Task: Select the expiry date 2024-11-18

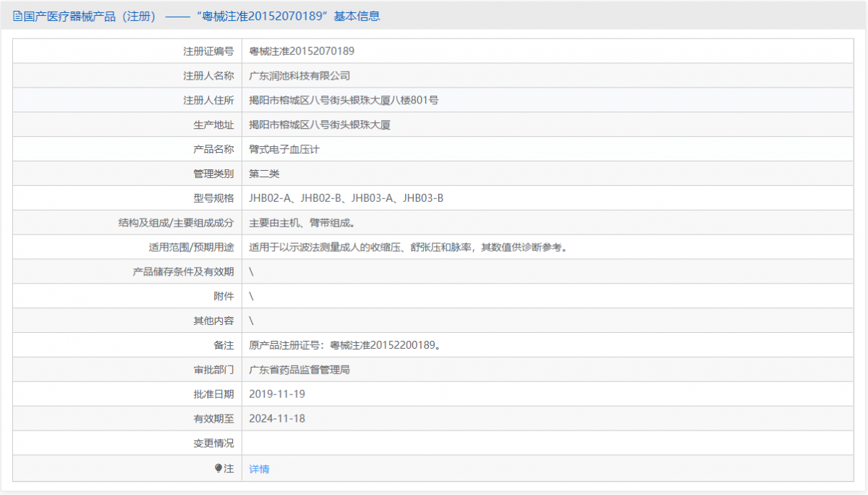Action: click(278, 418)
